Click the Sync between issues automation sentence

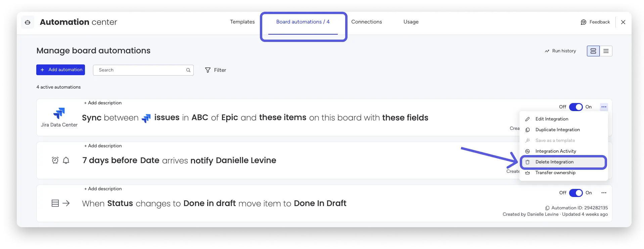255,118
